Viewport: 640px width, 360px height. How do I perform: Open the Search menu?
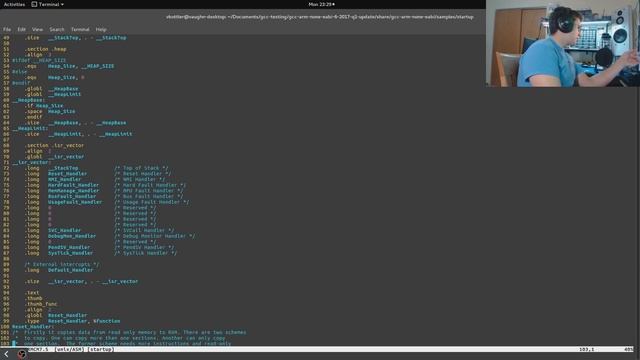click(57, 29)
